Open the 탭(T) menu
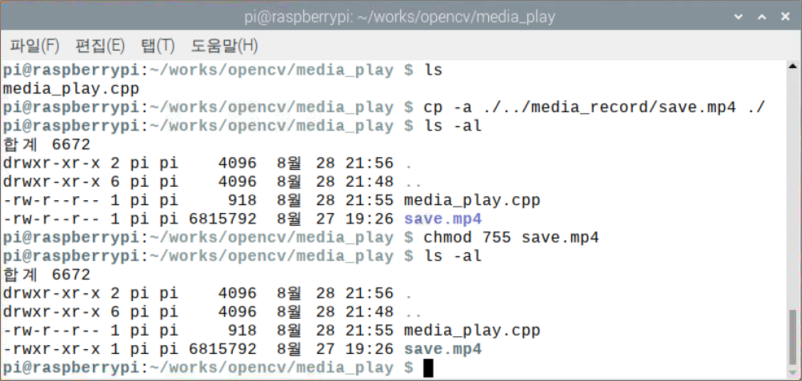Screen dimensions: 802x381 tap(158, 46)
